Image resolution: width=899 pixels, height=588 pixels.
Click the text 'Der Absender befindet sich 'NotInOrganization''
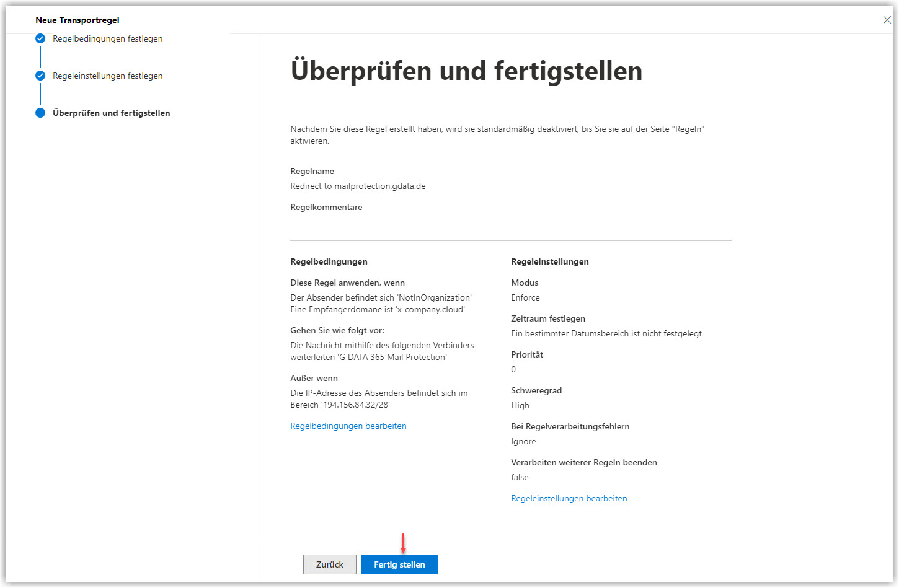point(381,297)
